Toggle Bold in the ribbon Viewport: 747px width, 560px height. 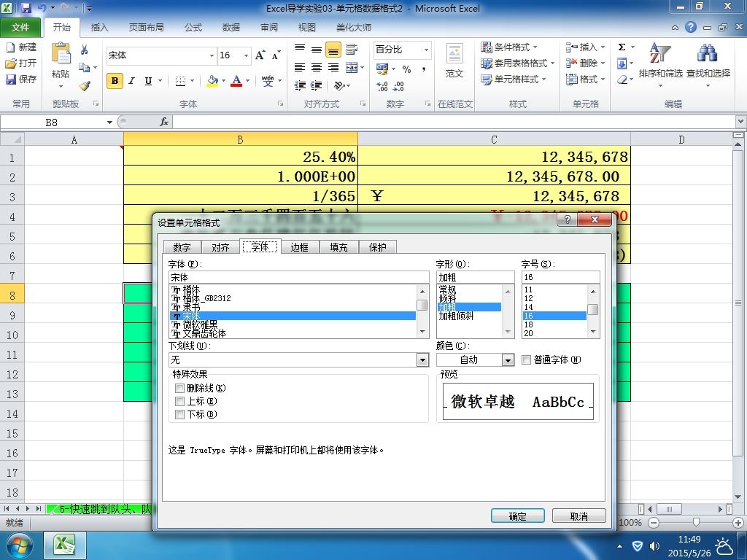point(115,81)
